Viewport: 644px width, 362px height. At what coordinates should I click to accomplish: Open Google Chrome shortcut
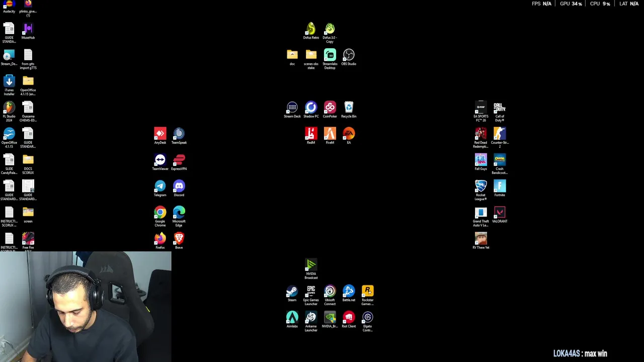tap(160, 216)
